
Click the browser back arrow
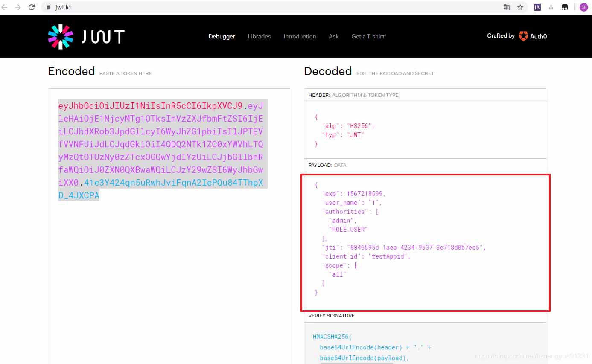click(x=5, y=7)
